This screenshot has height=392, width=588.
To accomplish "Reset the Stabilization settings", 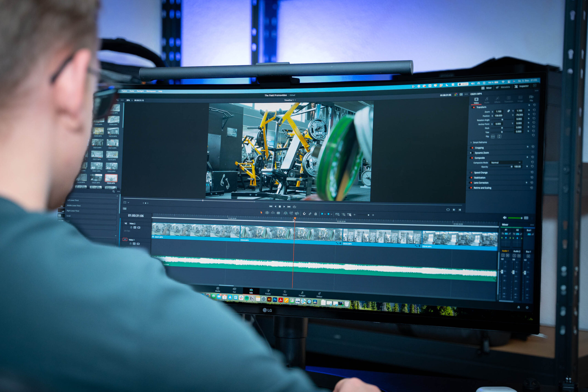I will [x=532, y=178].
